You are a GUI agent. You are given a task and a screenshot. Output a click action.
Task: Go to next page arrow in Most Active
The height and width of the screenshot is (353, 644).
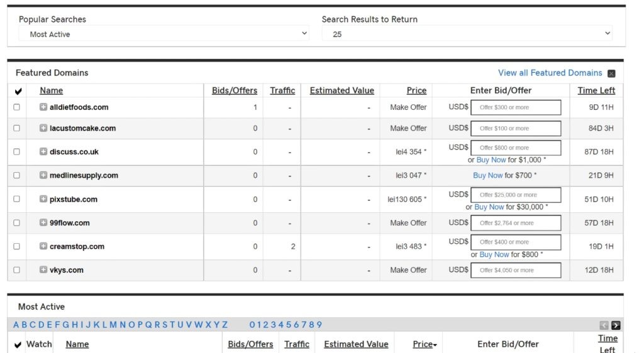click(x=616, y=325)
